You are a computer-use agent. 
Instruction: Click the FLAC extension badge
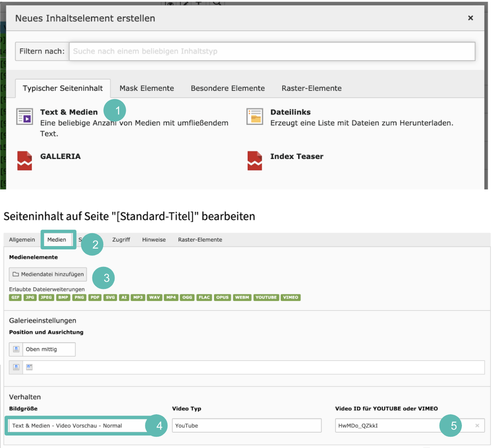pos(204,297)
